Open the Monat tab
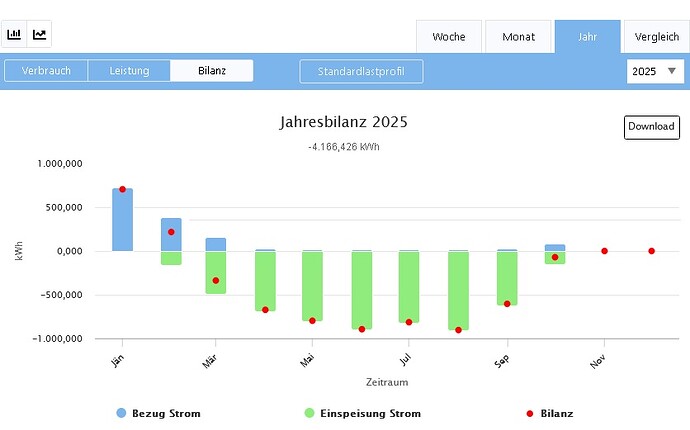Screen dimensions: 690x430 517,37
